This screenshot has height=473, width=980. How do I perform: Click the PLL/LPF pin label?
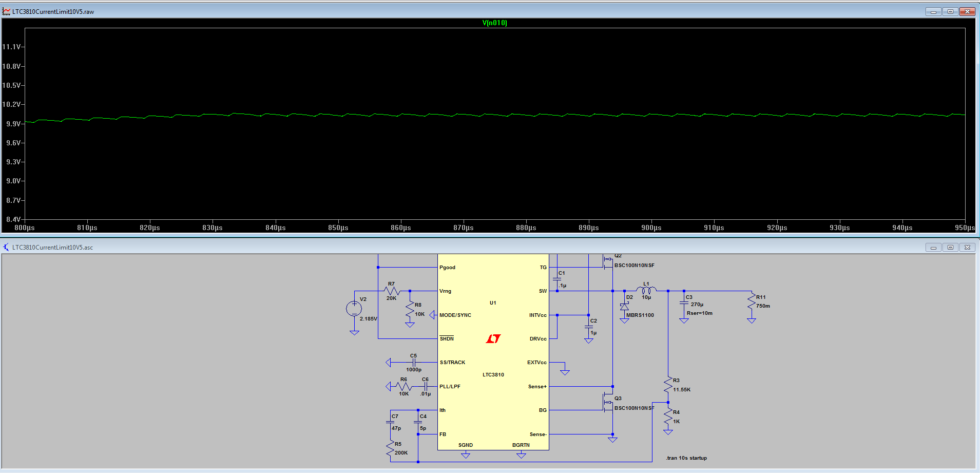tap(450, 387)
